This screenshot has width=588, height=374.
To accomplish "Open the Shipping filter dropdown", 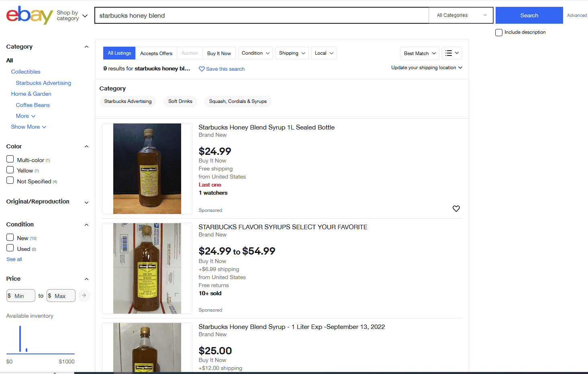I will coord(292,53).
